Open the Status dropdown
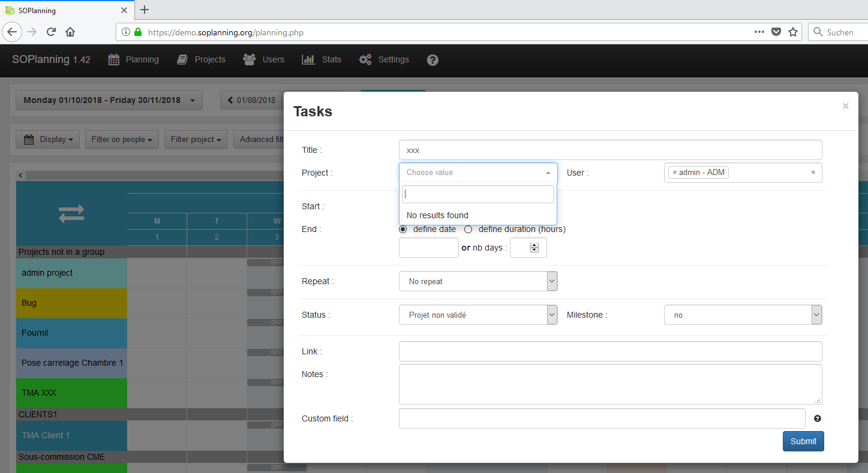 (477, 315)
